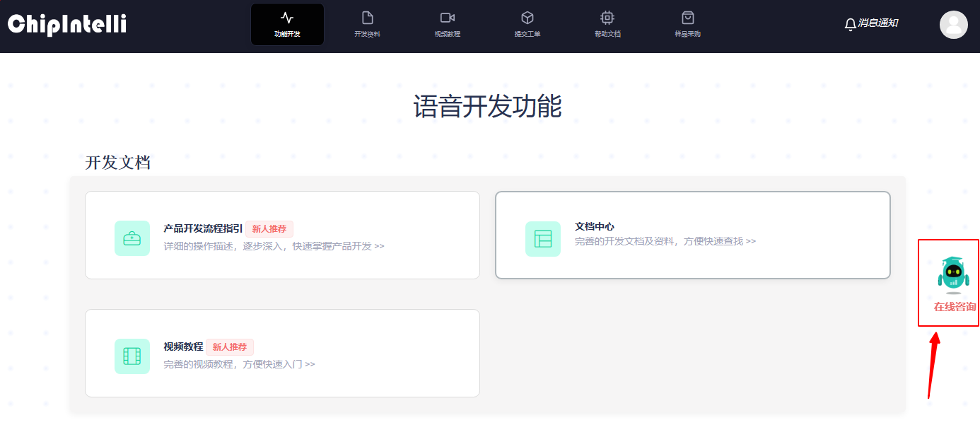Screen dimensions: 980x425
Task: Click text 完善的开发文档及资料，方便快速查找 >>
Action: pyautogui.click(x=665, y=241)
